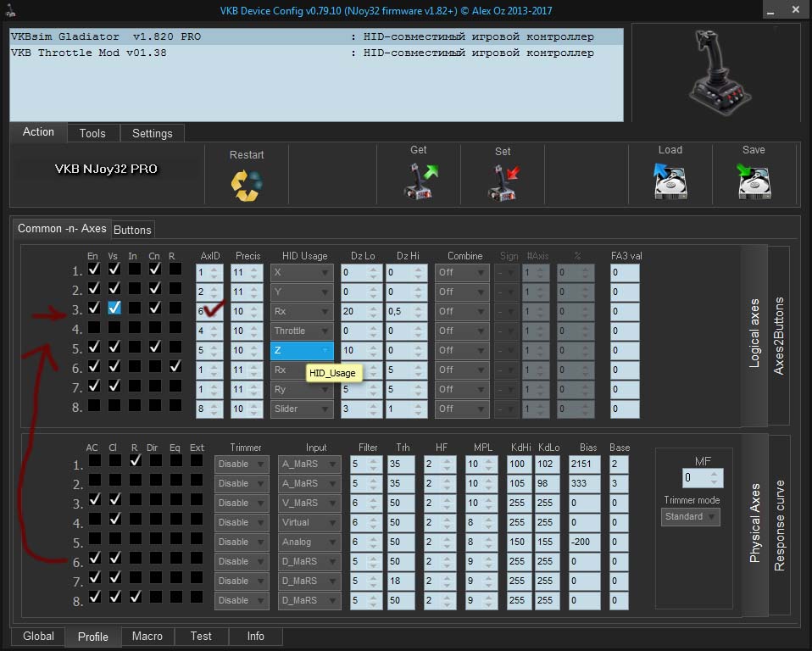Open HID Usage dropdown showing X
This screenshot has height=651, width=812.
(302, 272)
